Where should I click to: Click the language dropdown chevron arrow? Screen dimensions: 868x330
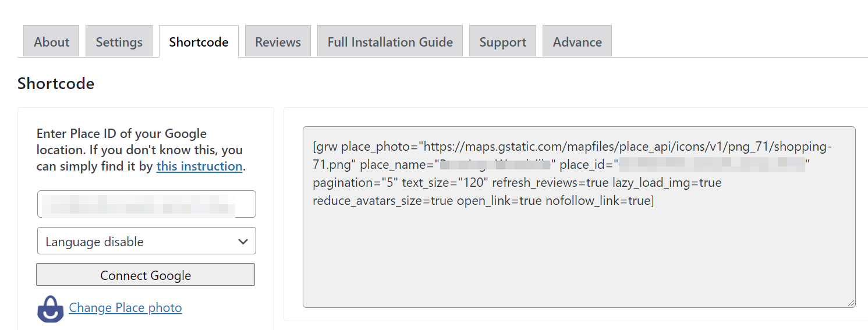click(243, 242)
